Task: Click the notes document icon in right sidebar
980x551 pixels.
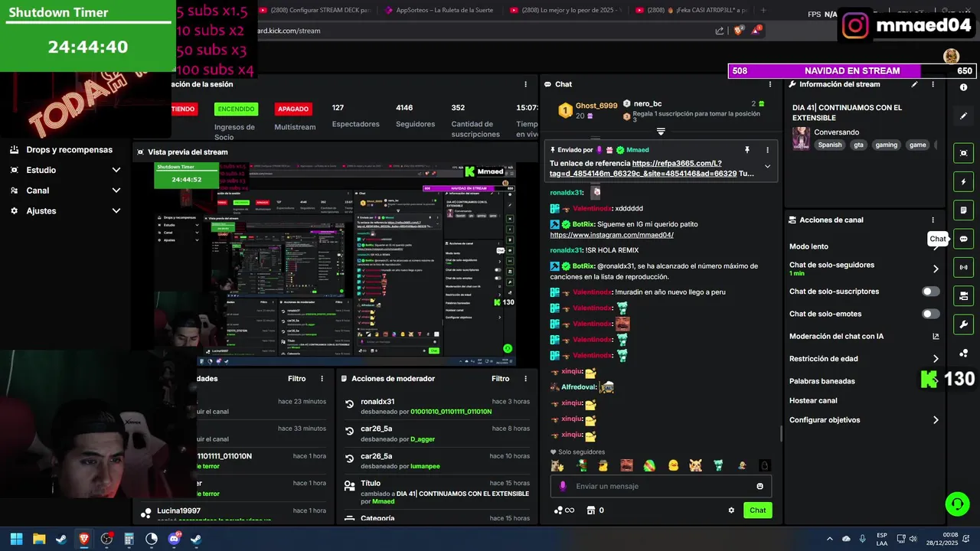Action: (x=963, y=210)
